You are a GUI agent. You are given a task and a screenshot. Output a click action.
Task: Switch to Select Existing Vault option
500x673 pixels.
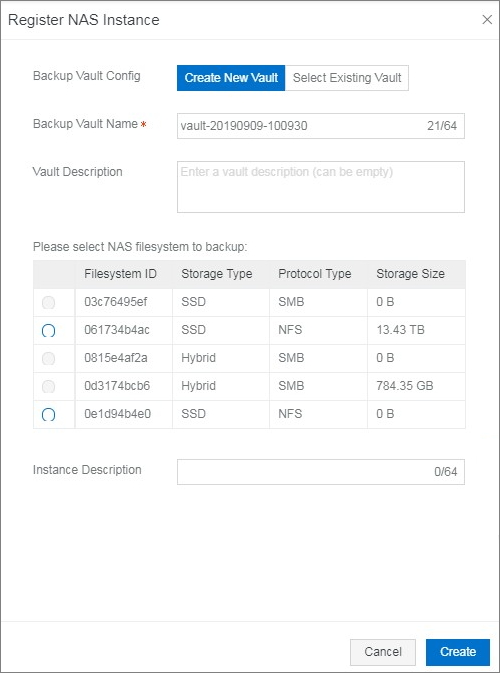pos(347,78)
